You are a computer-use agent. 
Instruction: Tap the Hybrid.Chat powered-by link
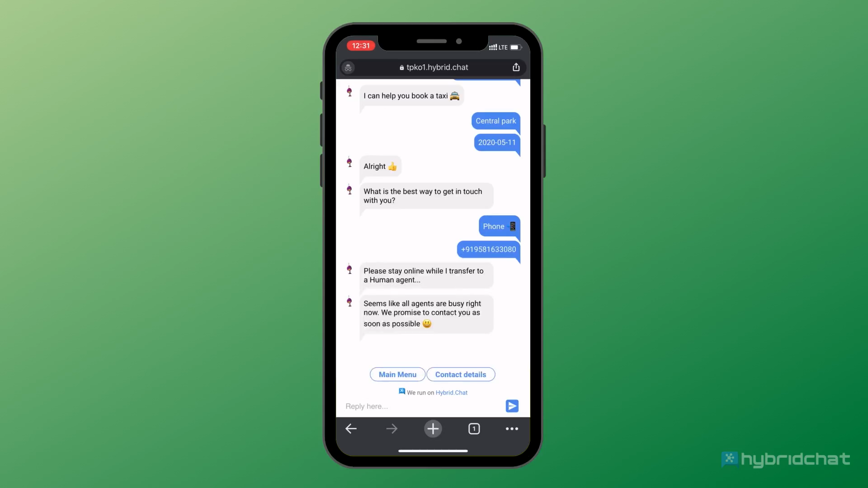click(451, 392)
